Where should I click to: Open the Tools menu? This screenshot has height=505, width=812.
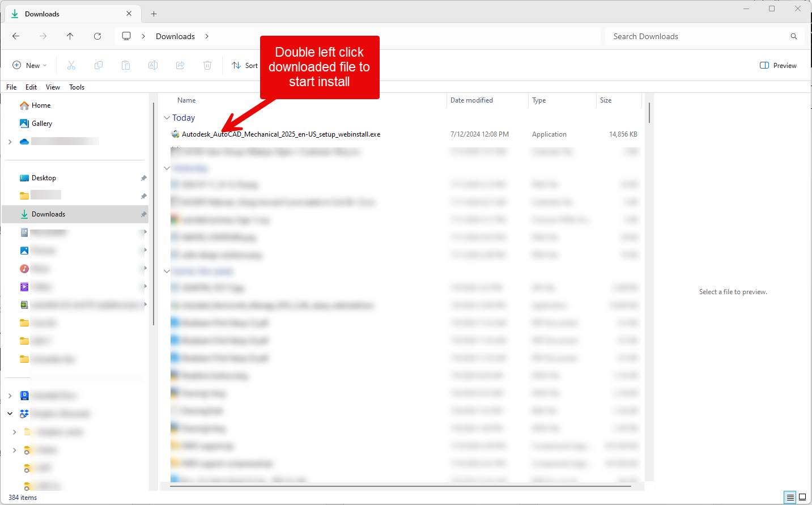77,87
